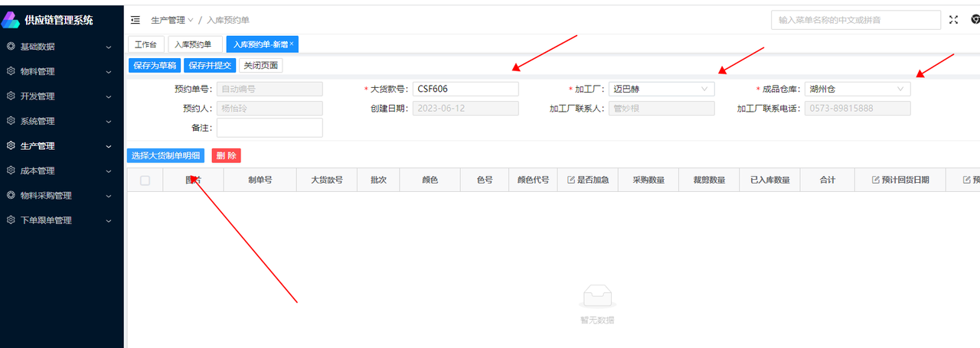Screen dimensions: 980x348
Task: Open the 成品仓库 dropdown showing 湖州仓
Action: [x=857, y=89]
